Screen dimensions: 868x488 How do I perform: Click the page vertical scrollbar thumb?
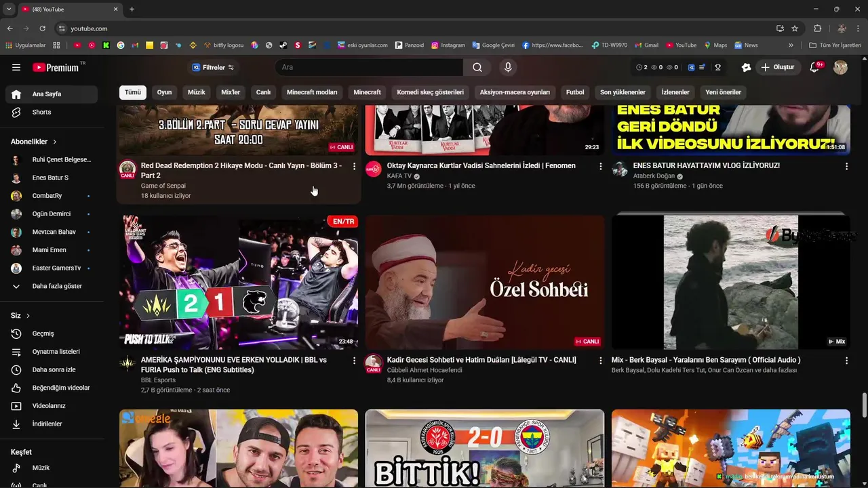pyautogui.click(x=864, y=405)
